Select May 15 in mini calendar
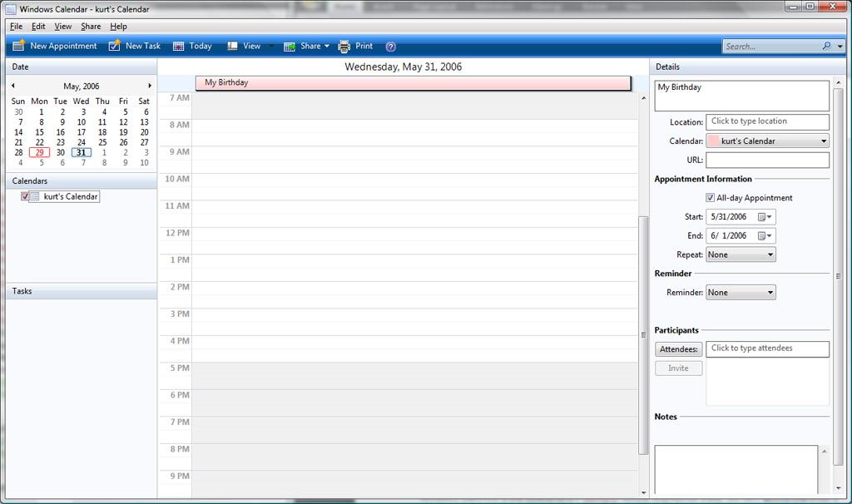Viewport: 852px width, 504px height. coord(40,132)
